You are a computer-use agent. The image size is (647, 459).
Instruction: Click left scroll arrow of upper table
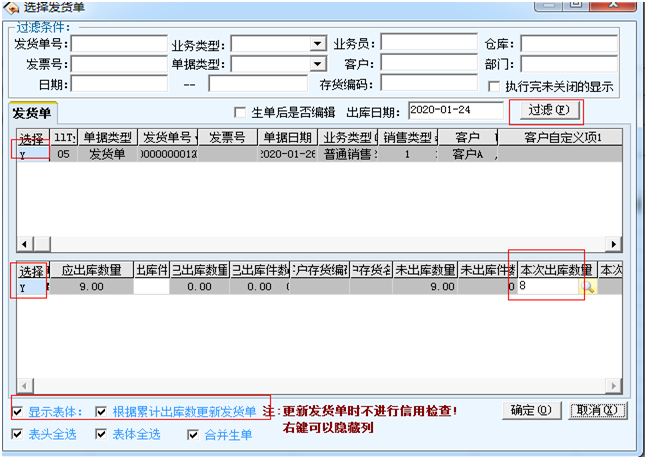tap(19, 244)
